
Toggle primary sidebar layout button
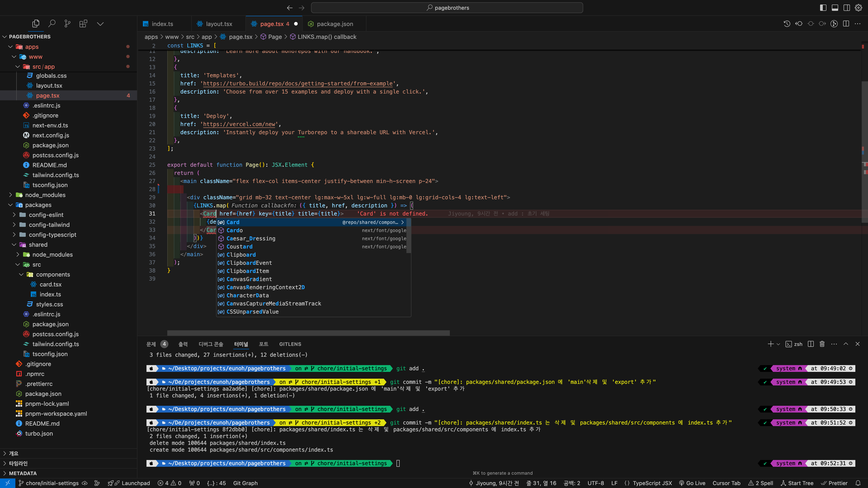tap(823, 7)
